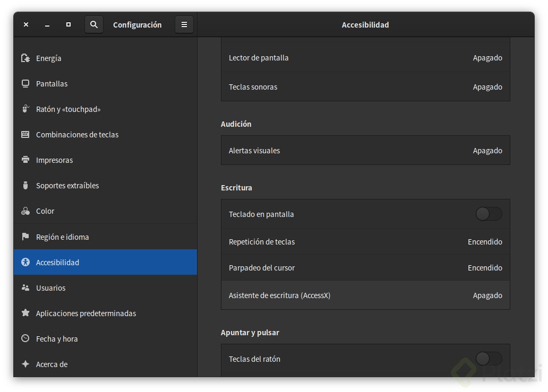Click the Apuntar y pulsar heading
The height and width of the screenshot is (392, 548).
pos(250,332)
